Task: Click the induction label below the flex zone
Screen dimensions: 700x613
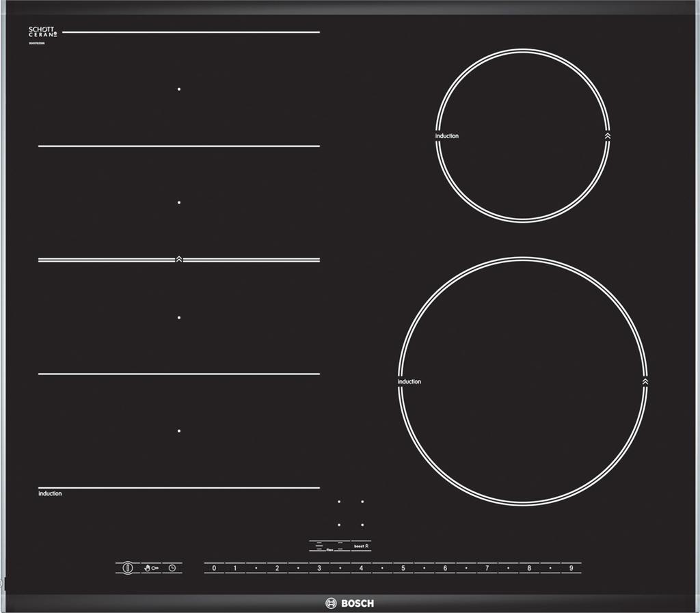Action: pos(50,493)
